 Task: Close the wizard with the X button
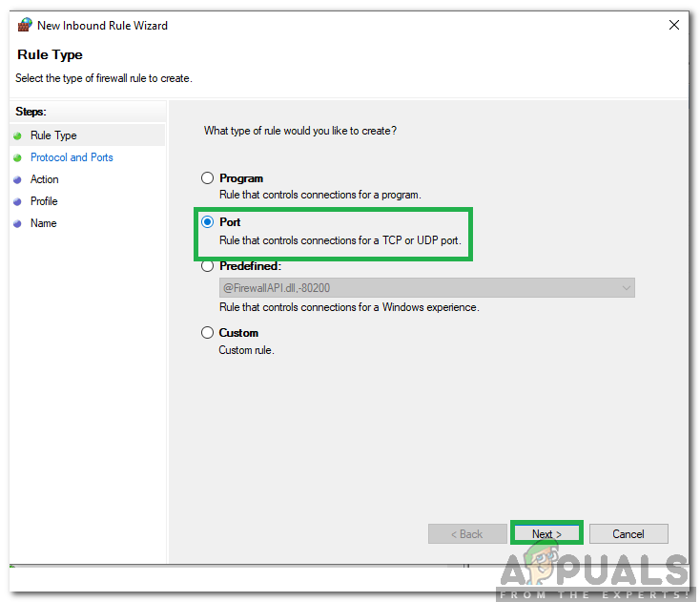point(674,25)
